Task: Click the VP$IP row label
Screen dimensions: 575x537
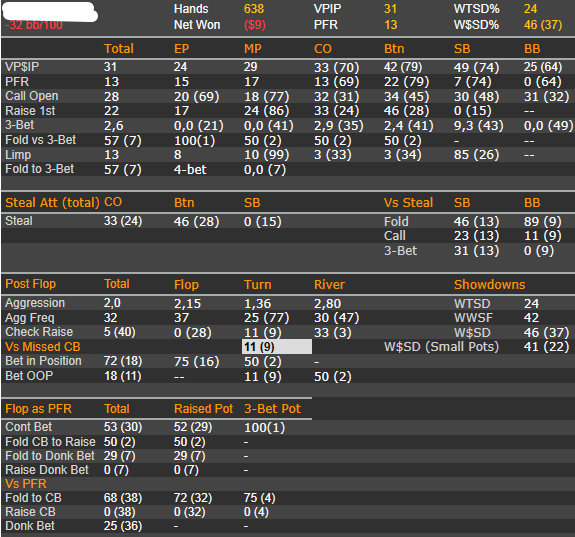Action: click(x=22, y=67)
